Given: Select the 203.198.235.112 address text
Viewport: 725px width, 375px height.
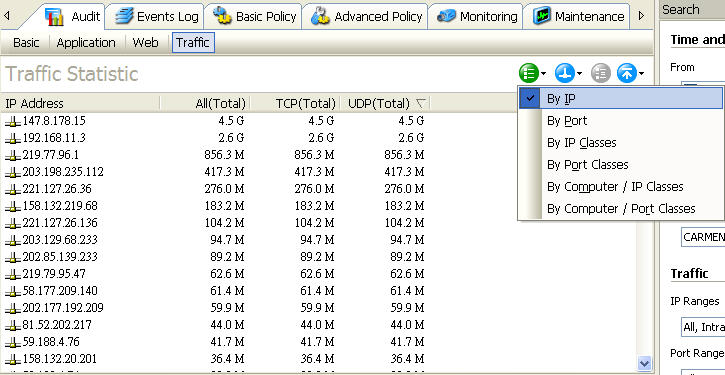Looking at the screenshot, I should [63, 172].
